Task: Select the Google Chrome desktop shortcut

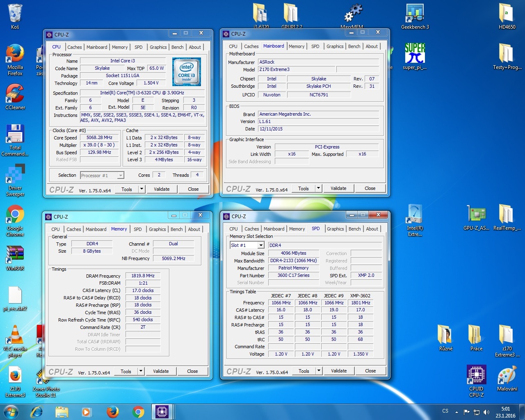Action: (x=15, y=221)
